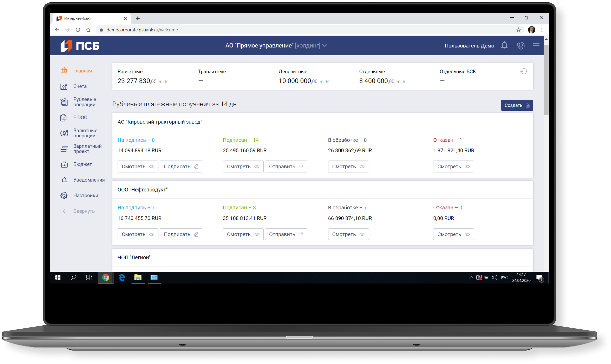Open Chrome three-dot menu
611x364 pixels.
point(542,30)
